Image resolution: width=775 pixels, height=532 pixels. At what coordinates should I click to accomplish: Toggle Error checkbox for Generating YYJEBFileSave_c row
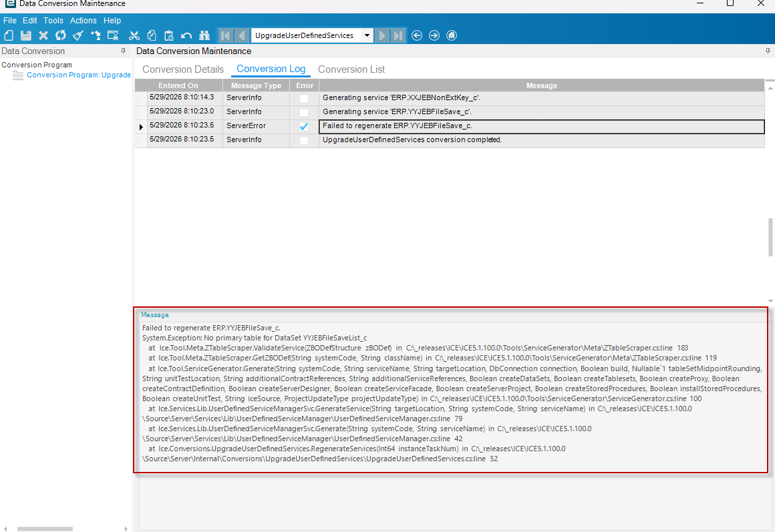click(304, 112)
